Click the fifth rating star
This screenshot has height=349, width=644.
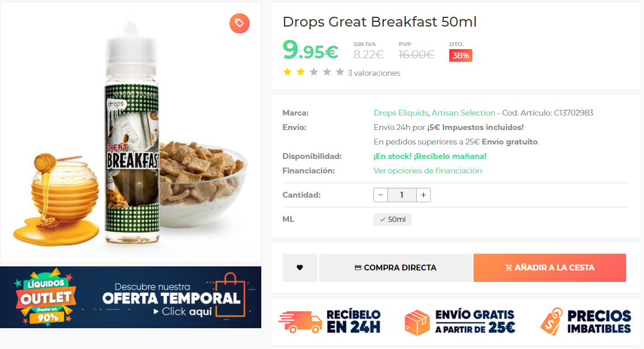(340, 72)
